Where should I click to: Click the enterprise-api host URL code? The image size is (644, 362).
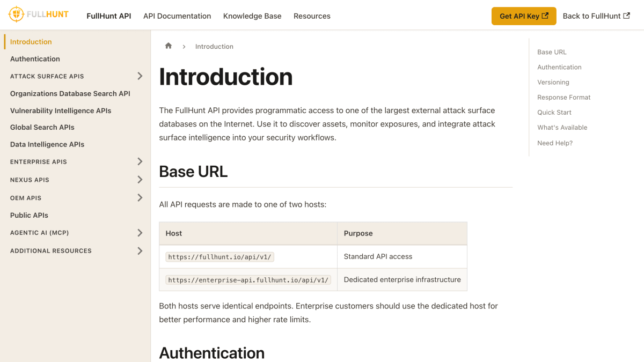click(248, 280)
